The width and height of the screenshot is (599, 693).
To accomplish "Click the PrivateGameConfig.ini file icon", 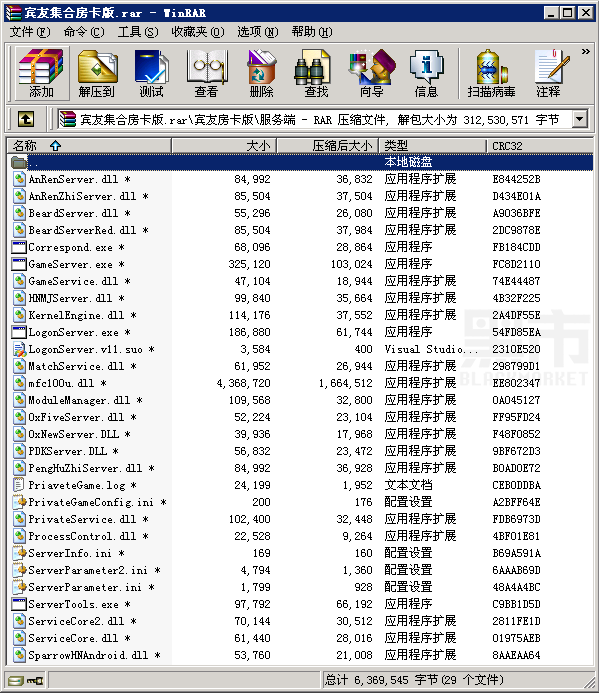I will (x=19, y=502).
